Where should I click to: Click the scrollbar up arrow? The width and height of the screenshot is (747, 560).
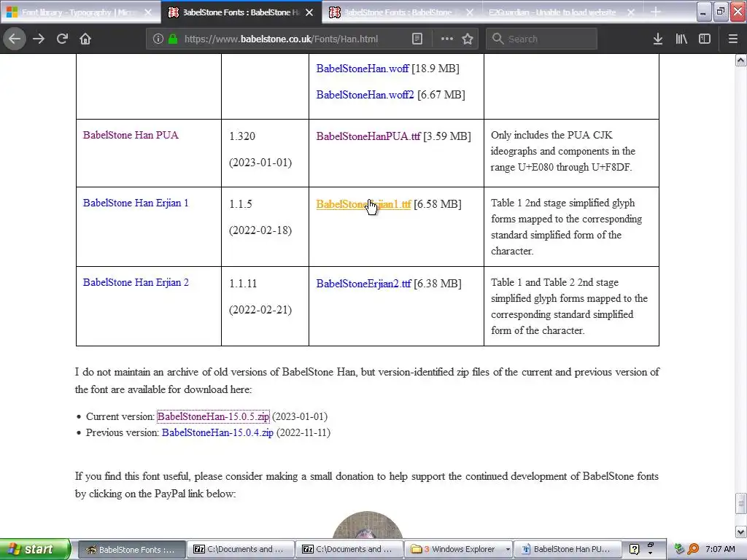[x=740, y=60]
